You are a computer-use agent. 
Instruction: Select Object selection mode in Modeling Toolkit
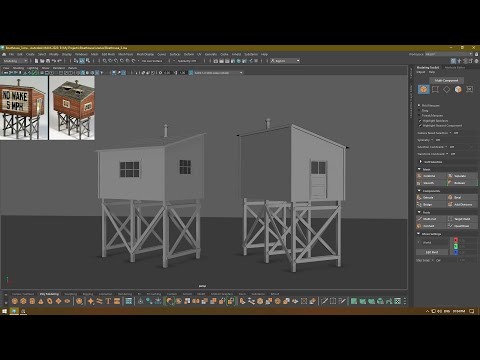(424, 89)
